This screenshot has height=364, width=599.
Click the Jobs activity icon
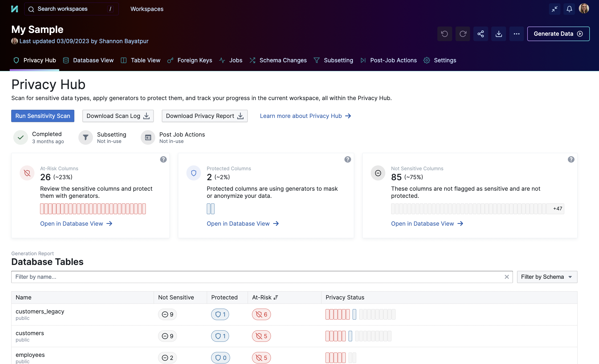222,60
